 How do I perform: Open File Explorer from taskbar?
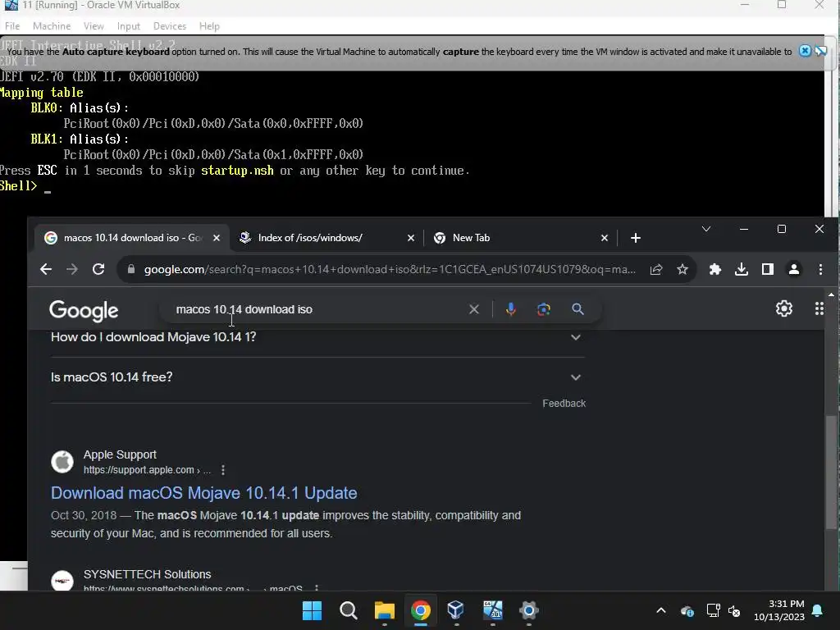[x=384, y=610]
